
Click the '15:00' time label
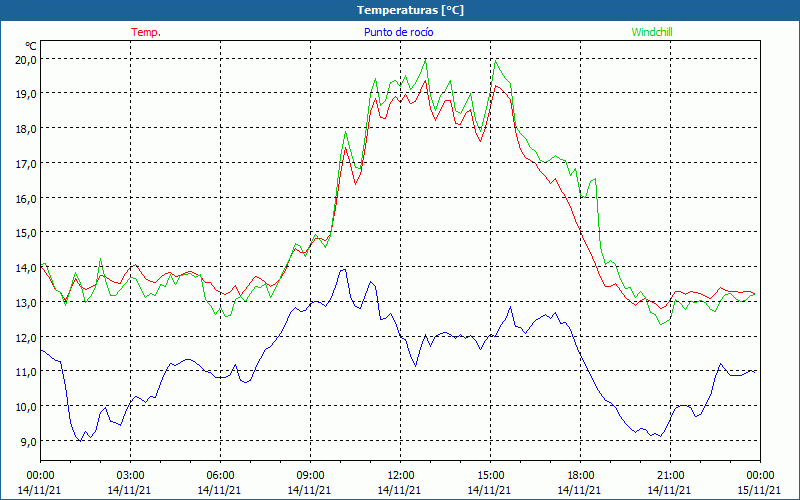(x=490, y=476)
